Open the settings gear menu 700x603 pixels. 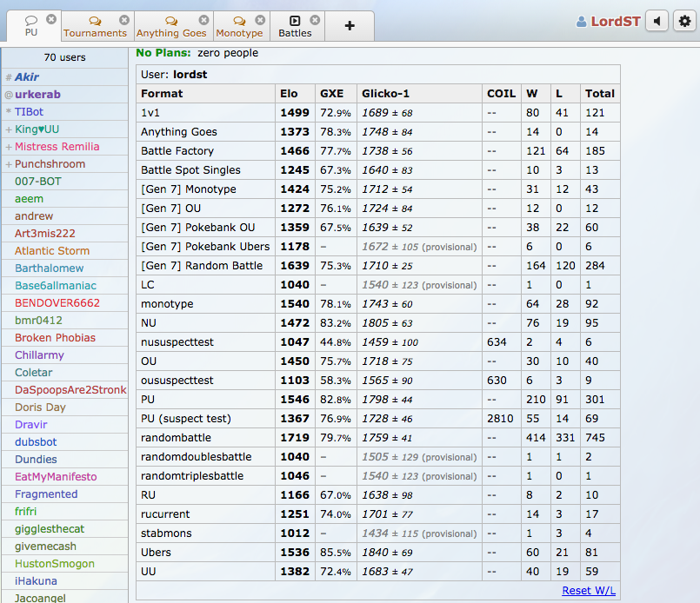tap(684, 22)
